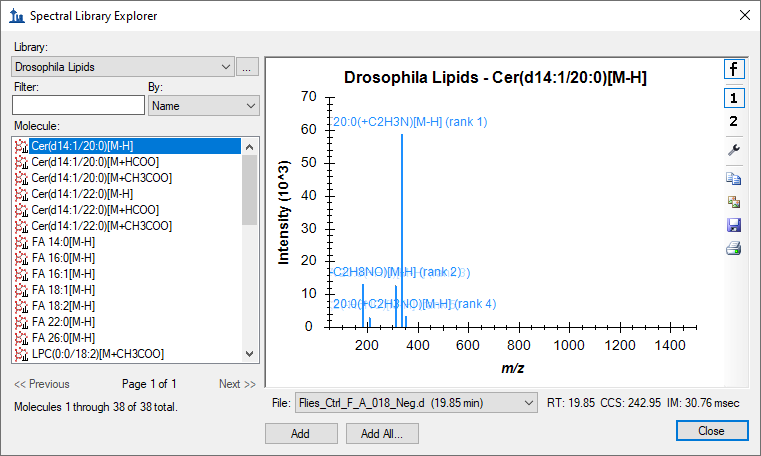Image resolution: width=761 pixels, height=456 pixels.
Task: Print the spectrum graph
Action: [734, 248]
